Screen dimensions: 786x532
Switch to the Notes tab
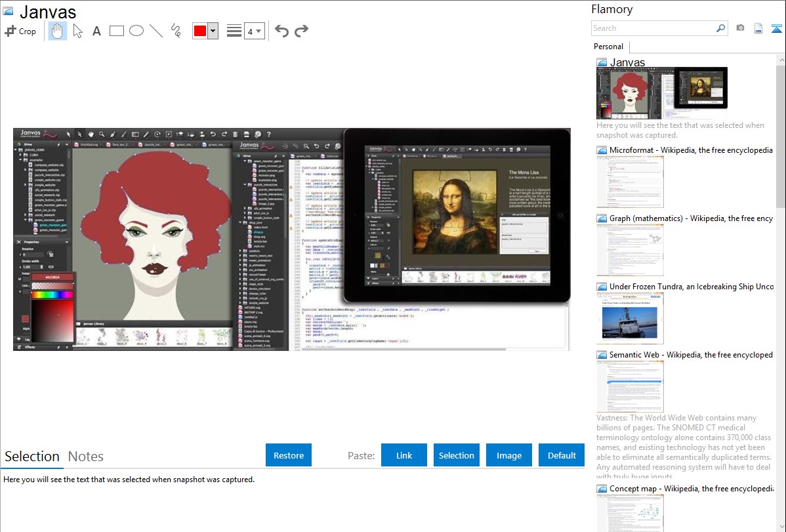[x=86, y=457]
